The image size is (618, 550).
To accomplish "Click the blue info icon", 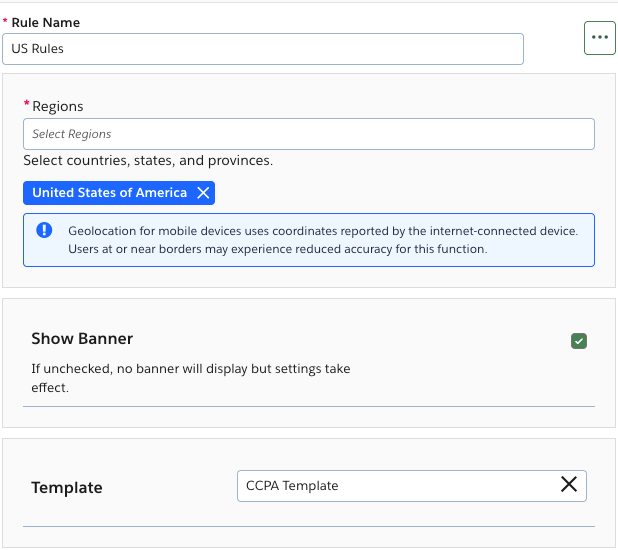I will 44,230.
